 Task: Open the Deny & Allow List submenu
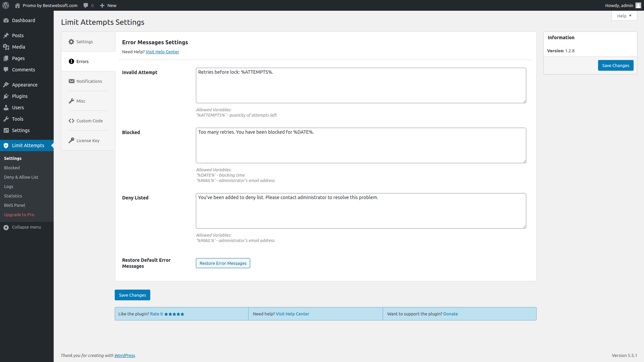coord(21,177)
